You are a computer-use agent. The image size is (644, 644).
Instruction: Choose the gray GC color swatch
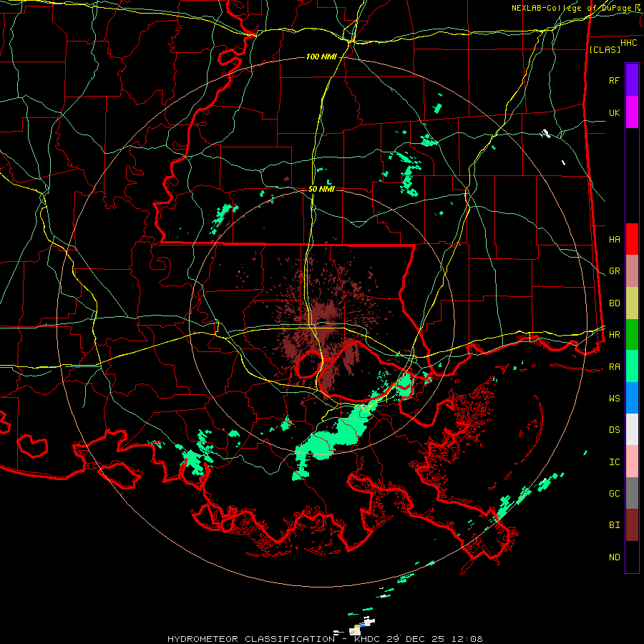(x=632, y=493)
